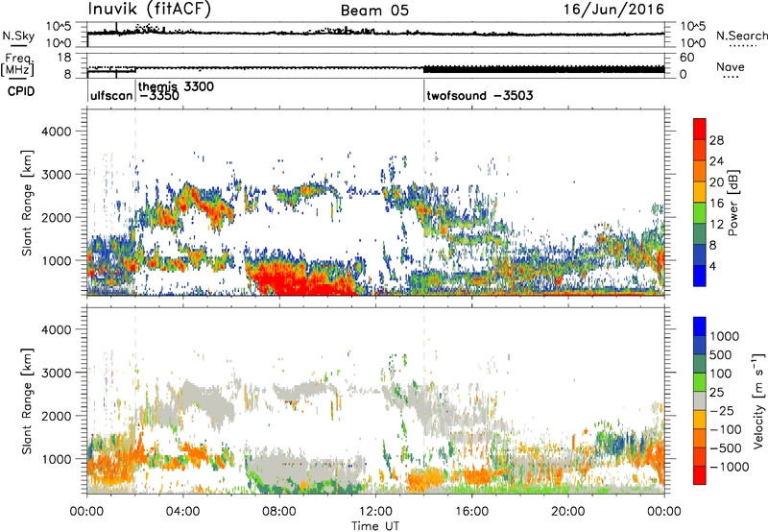Click the velocity panel 'Slant Range [km]' label
This screenshot has height=532, width=768.
(x=27, y=400)
